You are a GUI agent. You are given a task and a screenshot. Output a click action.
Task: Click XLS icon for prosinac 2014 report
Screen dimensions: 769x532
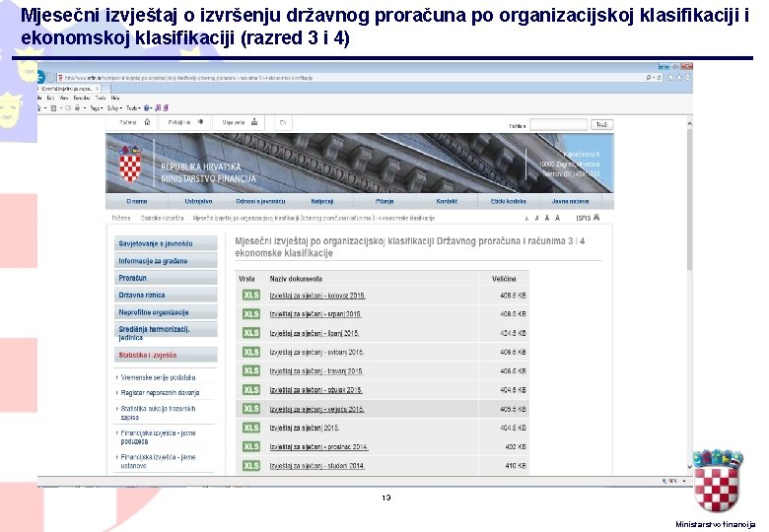[x=251, y=446]
